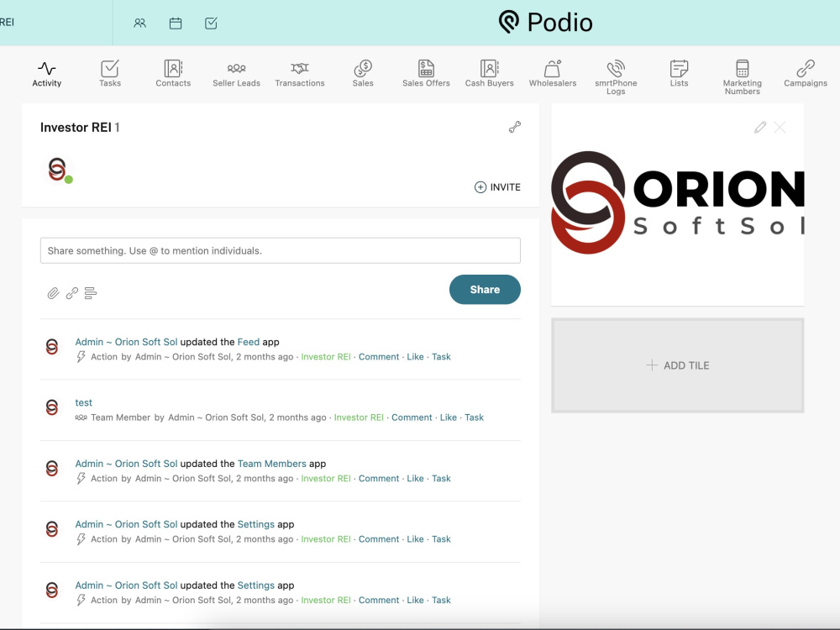Viewport: 840px width, 630px height.
Task: Open the Transactions app icon
Action: [x=300, y=74]
